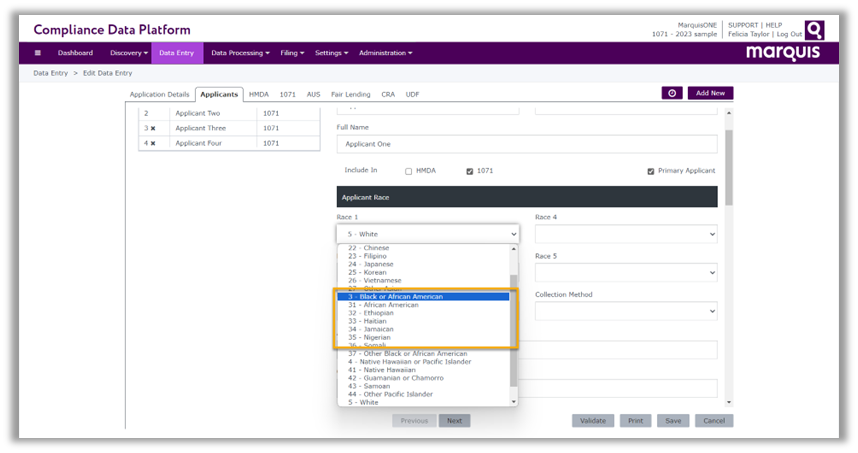Click the Full Name input field
The height and width of the screenshot is (453, 858).
tap(526, 144)
